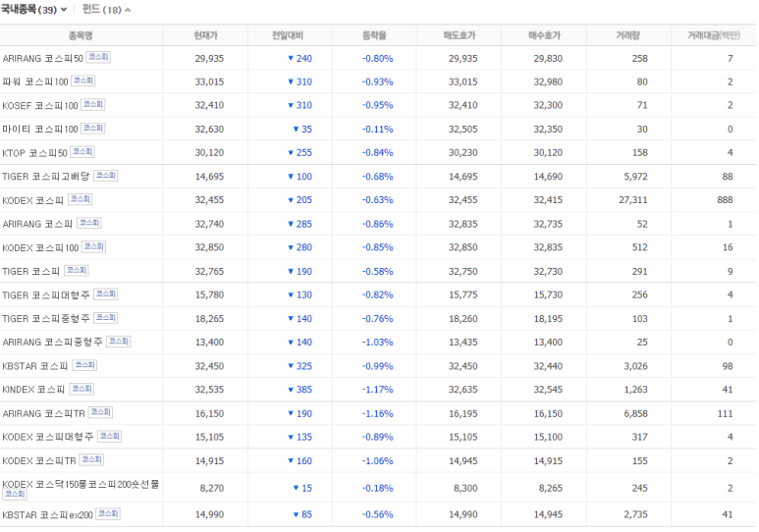759x532 pixels.
Task: Click 코스피 badge next to KOSEF 코스피100
Action: (x=93, y=105)
